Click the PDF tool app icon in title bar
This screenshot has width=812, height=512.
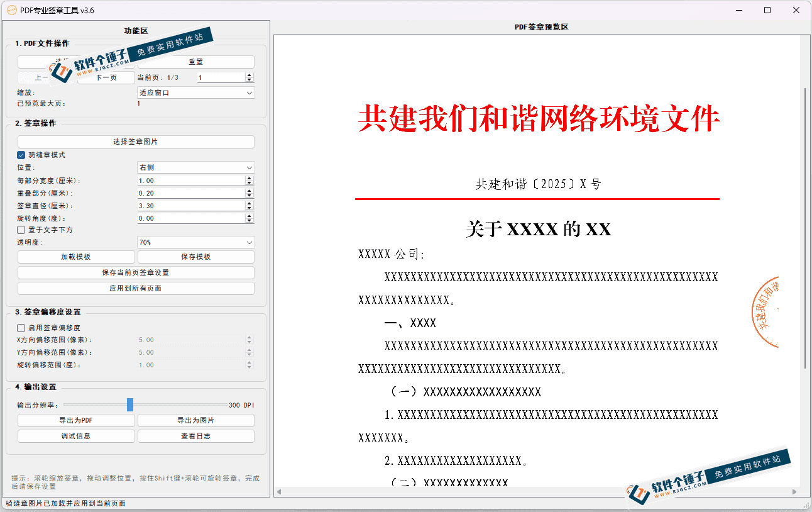(11, 10)
